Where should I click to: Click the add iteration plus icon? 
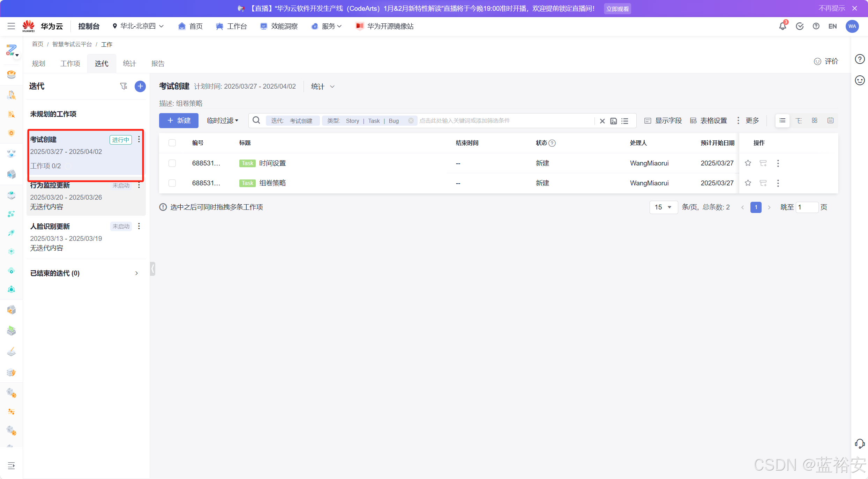pos(140,86)
